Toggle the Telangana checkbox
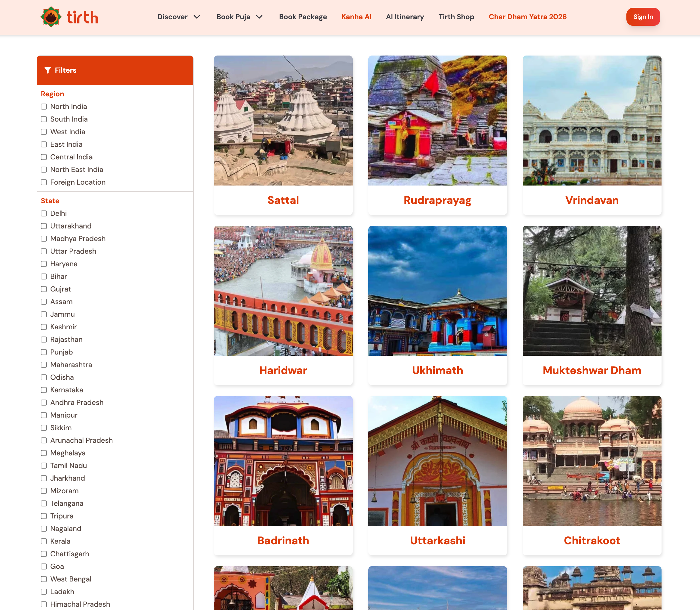This screenshot has height=610, width=700. pyautogui.click(x=44, y=503)
